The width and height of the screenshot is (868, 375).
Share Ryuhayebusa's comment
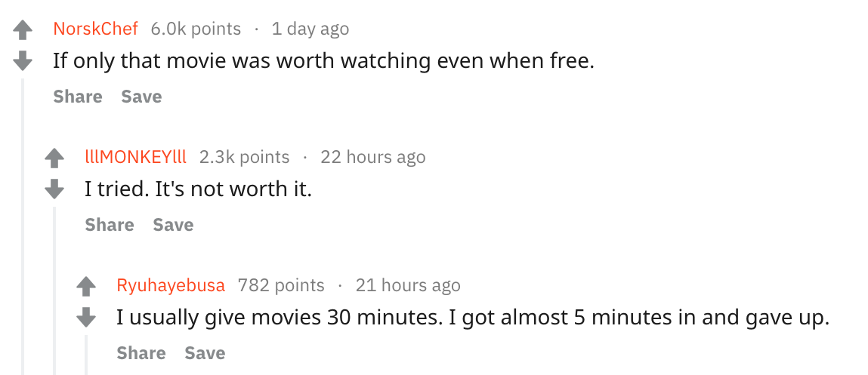coord(141,353)
